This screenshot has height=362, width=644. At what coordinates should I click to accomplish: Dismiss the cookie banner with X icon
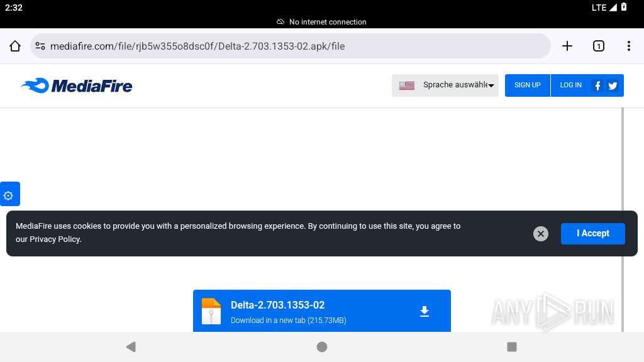(540, 234)
